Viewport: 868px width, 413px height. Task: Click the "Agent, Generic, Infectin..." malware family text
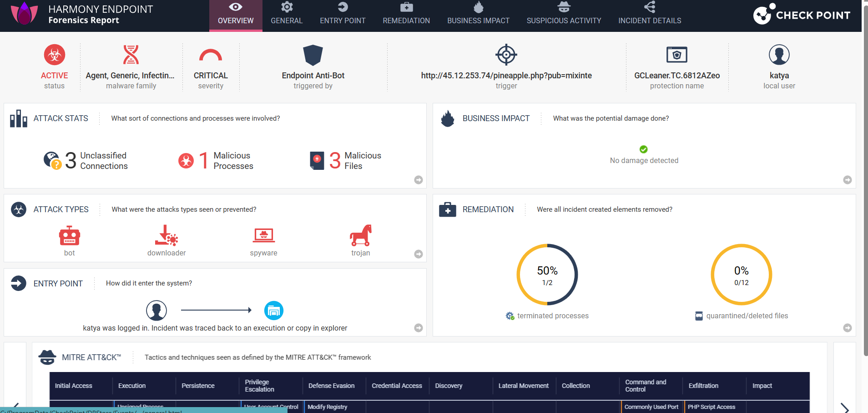[130, 76]
